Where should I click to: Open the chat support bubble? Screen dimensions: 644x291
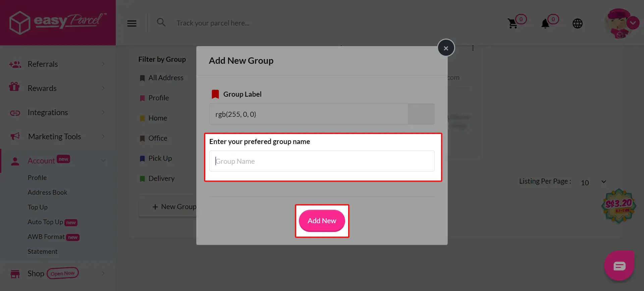(x=619, y=265)
